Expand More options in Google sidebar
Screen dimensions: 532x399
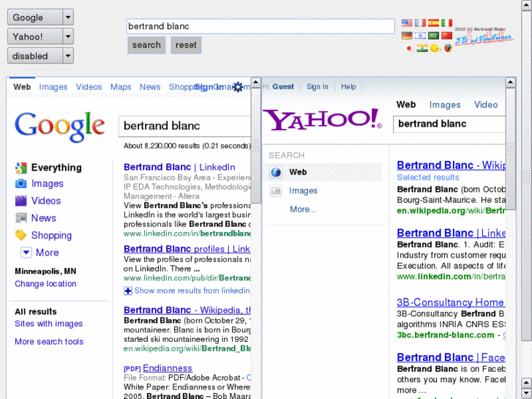[x=26, y=253]
